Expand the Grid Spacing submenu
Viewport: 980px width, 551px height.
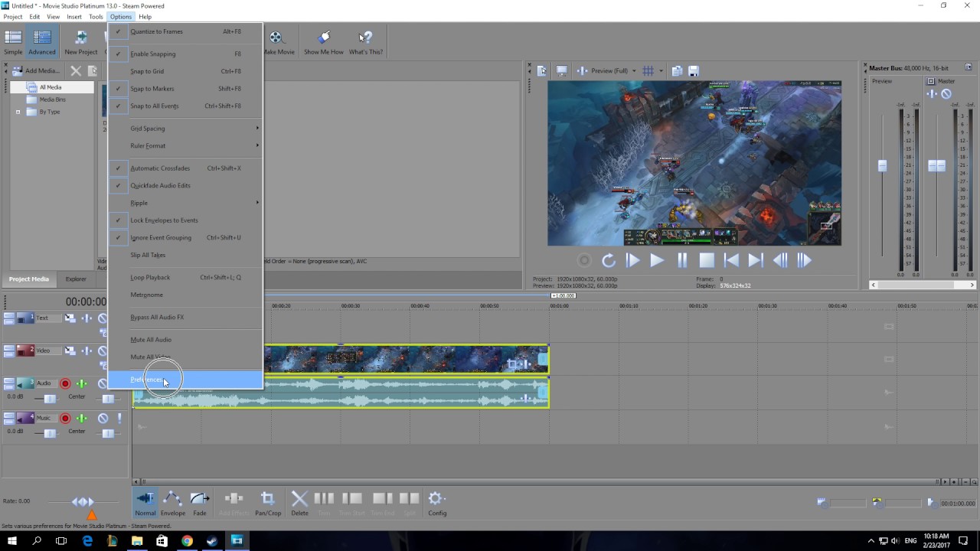185,129
